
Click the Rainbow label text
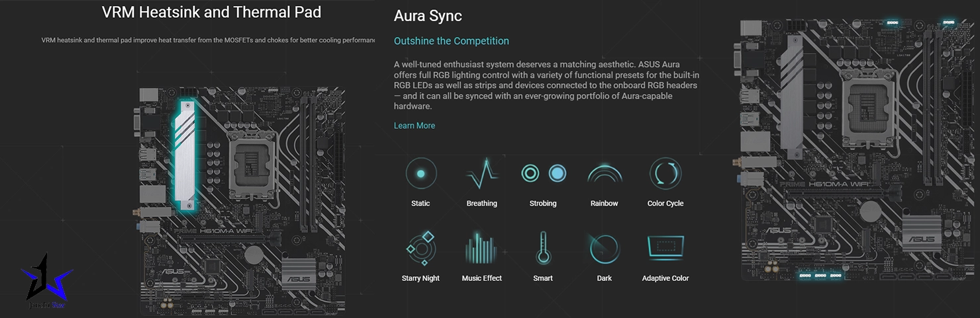point(605,204)
